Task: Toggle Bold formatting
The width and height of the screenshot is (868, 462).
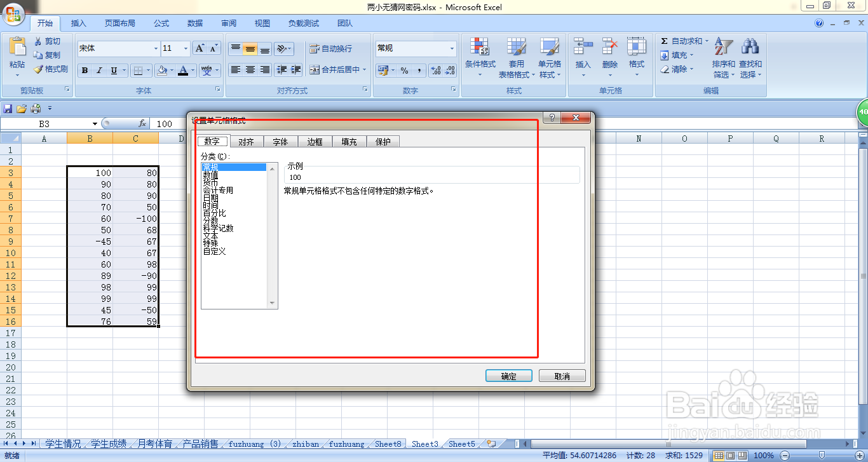Action: (85, 71)
